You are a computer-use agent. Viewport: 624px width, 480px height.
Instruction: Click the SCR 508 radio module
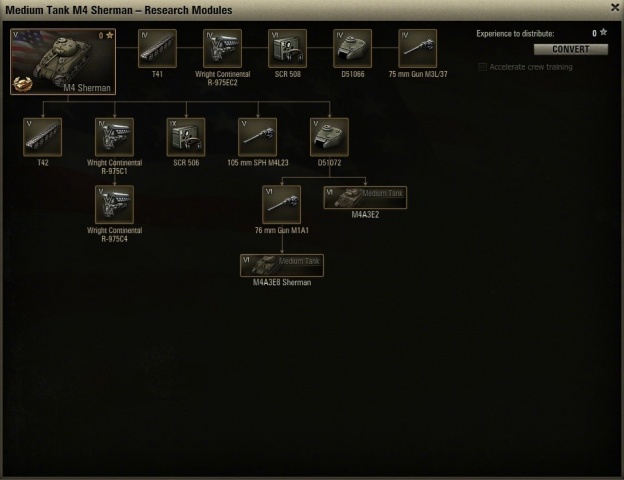287,48
